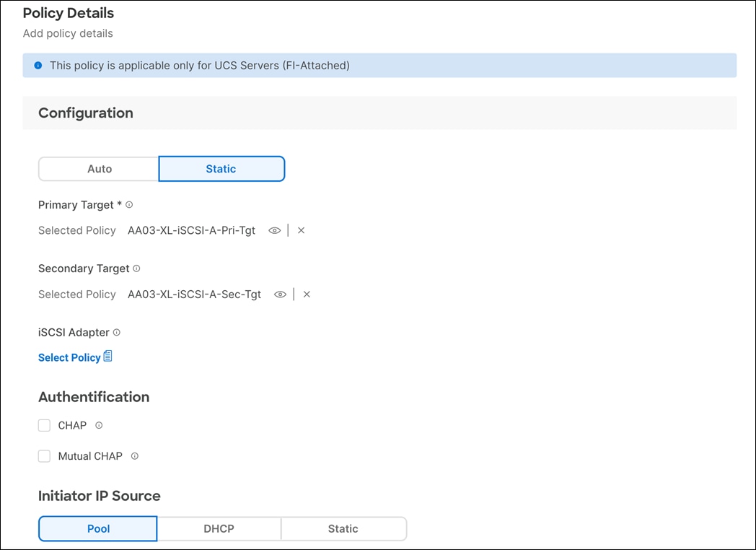Screen dimensions: 756x550
Task: Remove the selected Primary Target policy
Action: 301,230
